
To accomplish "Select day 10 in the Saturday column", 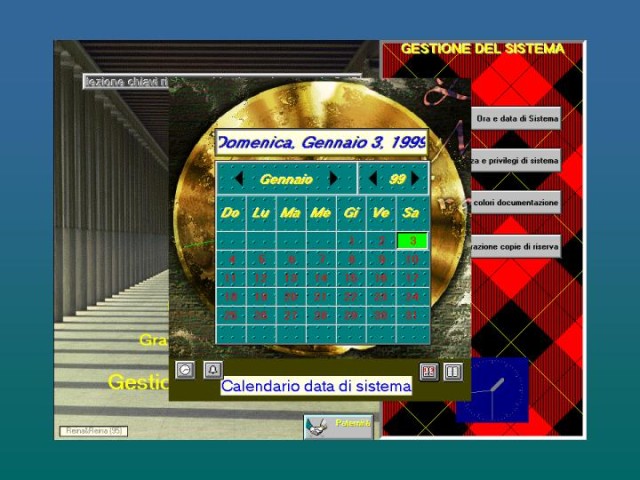I will click(x=412, y=259).
